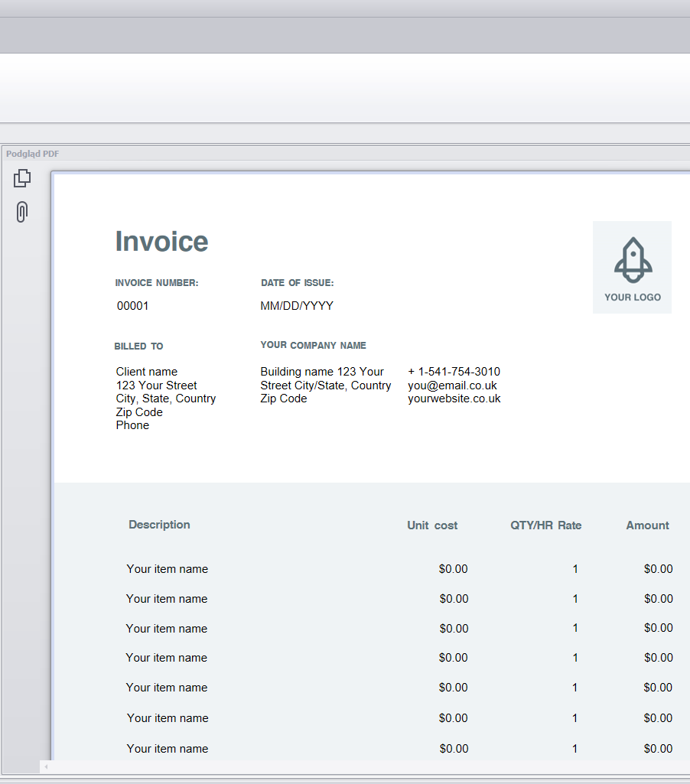The width and height of the screenshot is (690, 784).
Task: Click the YOUR COMPANY NAME heading
Action: point(313,346)
